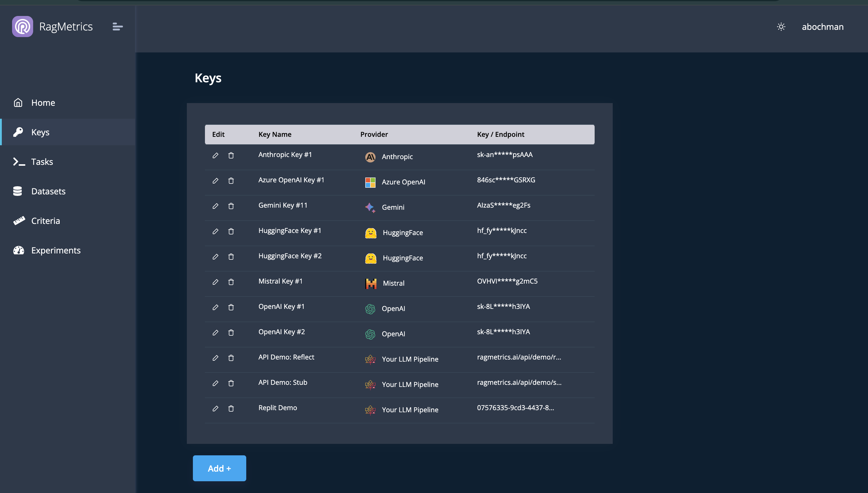Click the Key Name column header

pos(275,134)
